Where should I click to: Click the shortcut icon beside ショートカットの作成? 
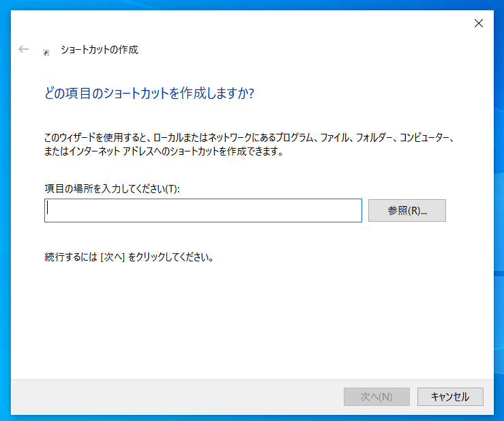click(x=46, y=53)
